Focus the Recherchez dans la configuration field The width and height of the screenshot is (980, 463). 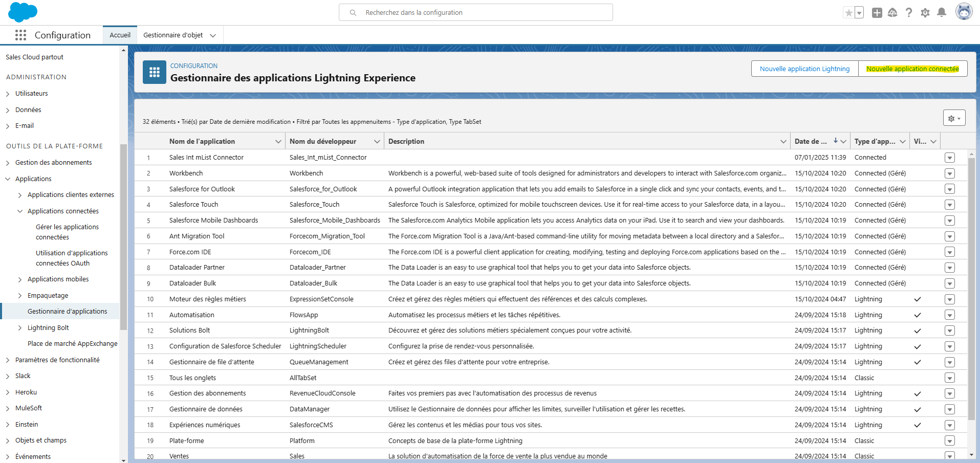point(476,12)
